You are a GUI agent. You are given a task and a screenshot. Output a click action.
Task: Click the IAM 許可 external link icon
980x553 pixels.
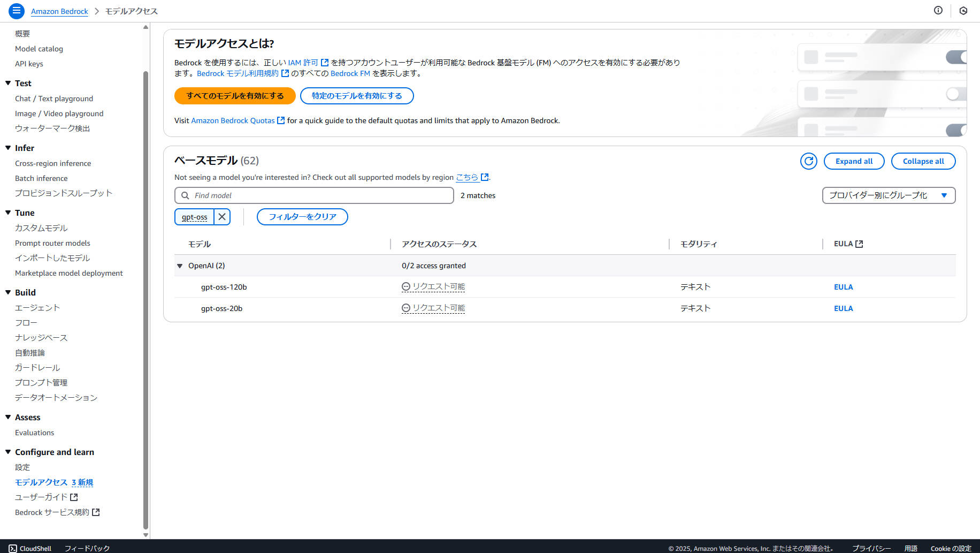(325, 63)
